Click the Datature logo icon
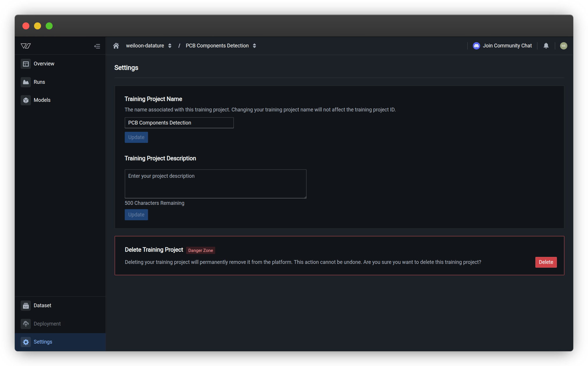This screenshot has width=588, height=366. (26, 46)
